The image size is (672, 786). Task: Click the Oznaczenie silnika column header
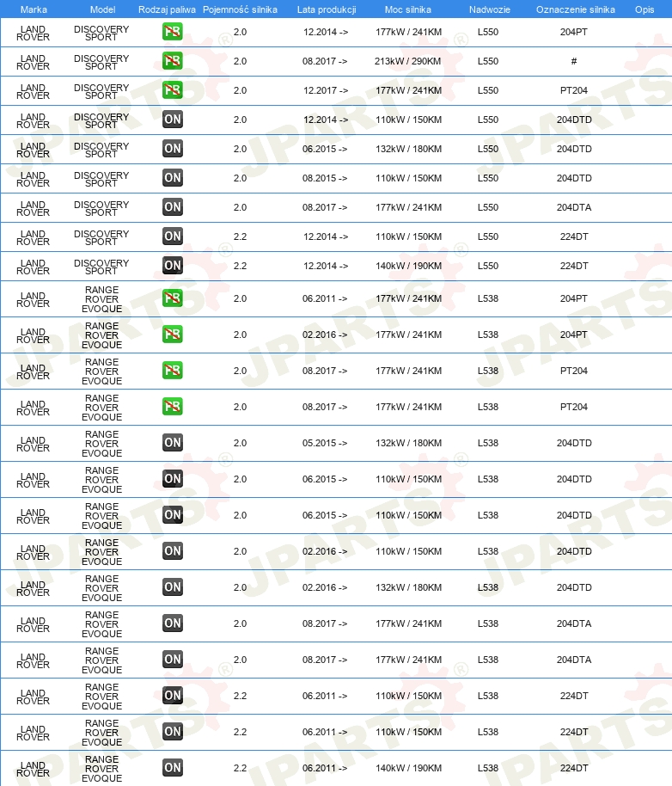click(576, 9)
